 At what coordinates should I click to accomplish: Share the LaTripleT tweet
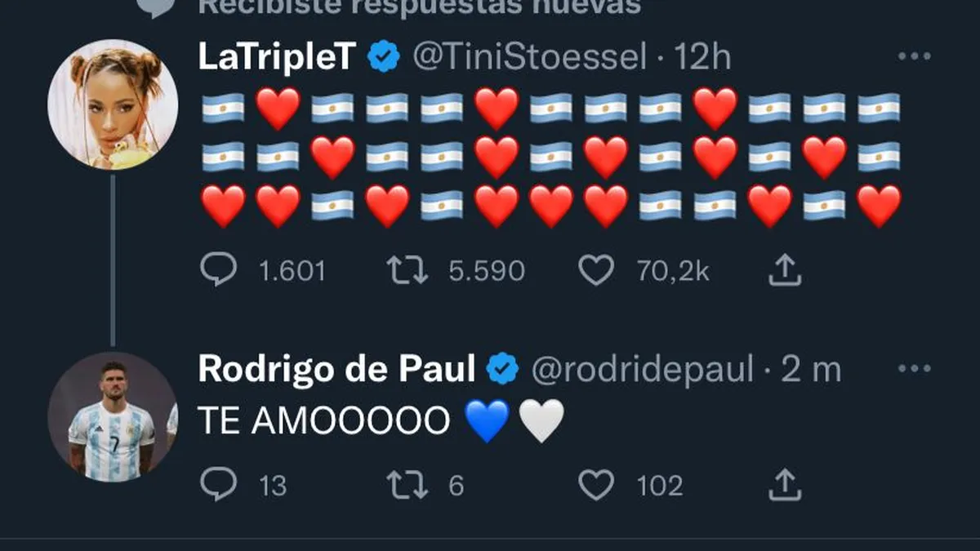pyautogui.click(x=784, y=270)
